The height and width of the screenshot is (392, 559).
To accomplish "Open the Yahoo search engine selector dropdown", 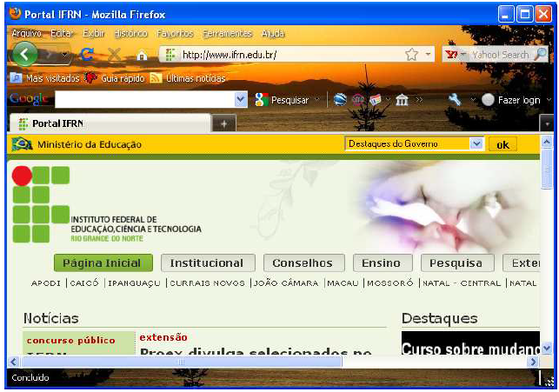I will [458, 54].
